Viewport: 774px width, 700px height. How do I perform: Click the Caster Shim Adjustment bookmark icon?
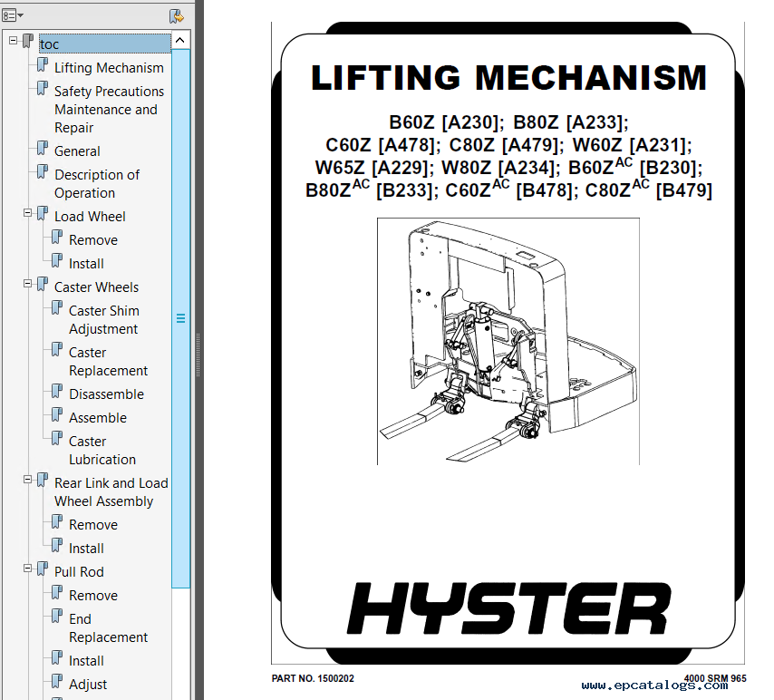tap(57, 307)
